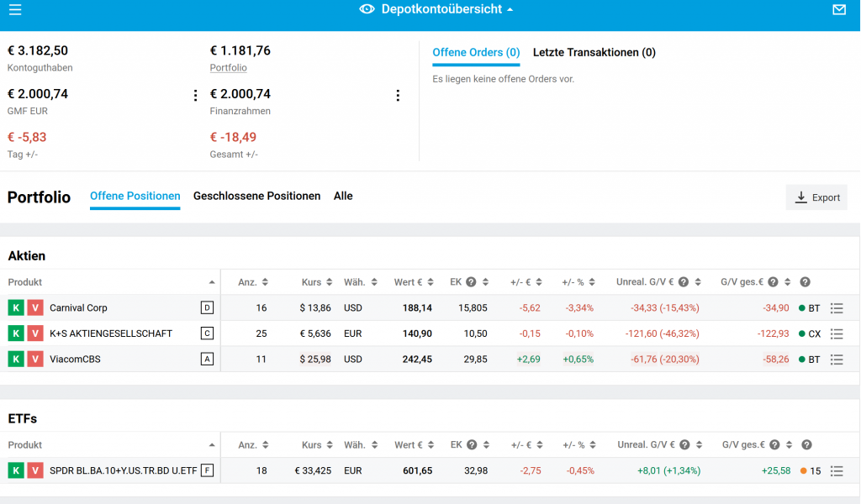The width and height of the screenshot is (861, 504).
Task: Open the mail inbox icon
Action: tap(838, 10)
